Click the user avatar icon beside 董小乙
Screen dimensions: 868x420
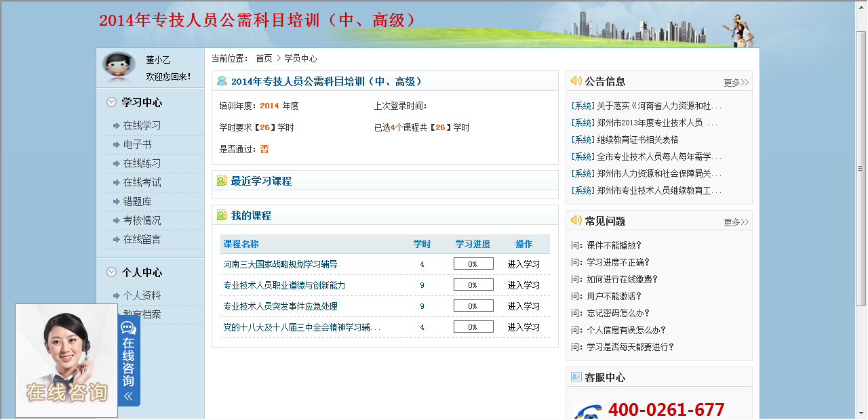(x=118, y=66)
